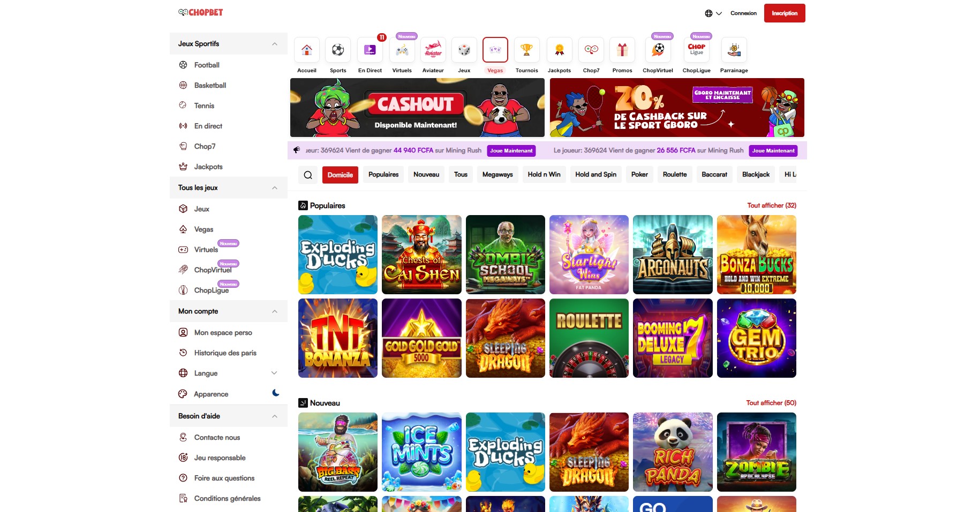This screenshot has height=512, width=980.
Task: Click the Jeux dice icon
Action: point(464,50)
